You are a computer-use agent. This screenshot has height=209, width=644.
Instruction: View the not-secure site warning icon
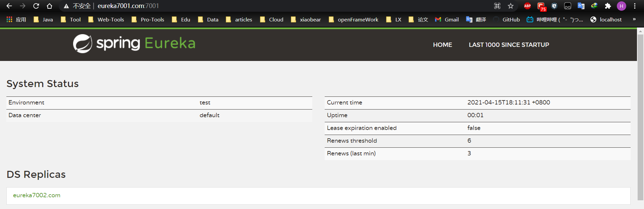coord(66,6)
